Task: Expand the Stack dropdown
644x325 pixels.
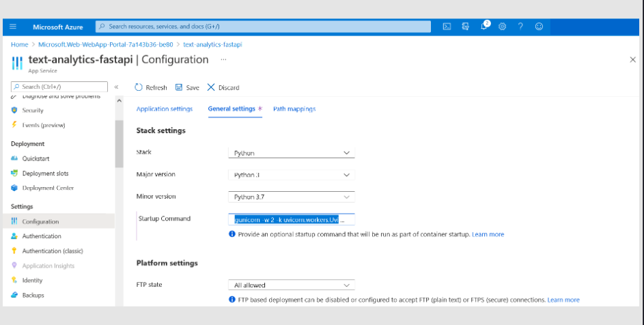Action: coord(292,153)
